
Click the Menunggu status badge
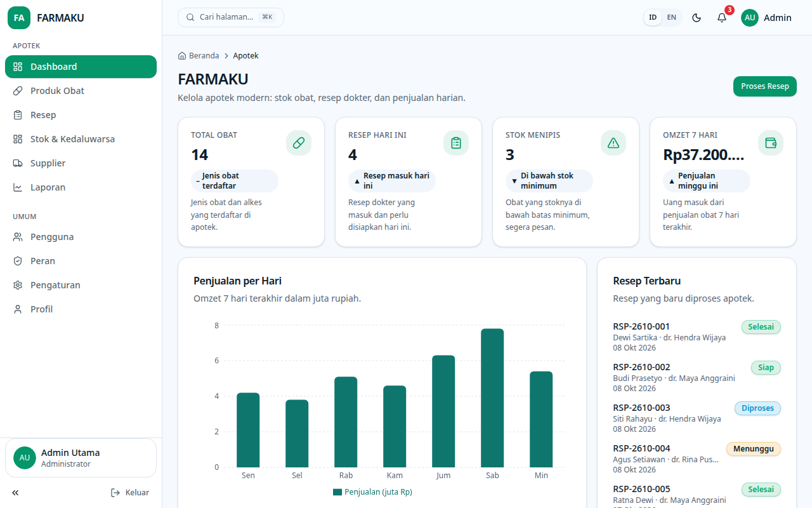click(754, 449)
